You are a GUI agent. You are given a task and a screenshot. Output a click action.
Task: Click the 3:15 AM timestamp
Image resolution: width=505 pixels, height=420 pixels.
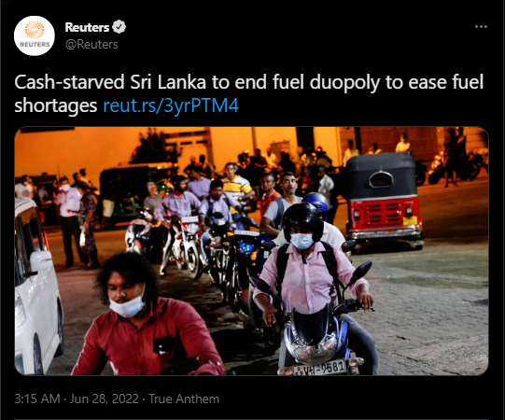tap(37, 399)
